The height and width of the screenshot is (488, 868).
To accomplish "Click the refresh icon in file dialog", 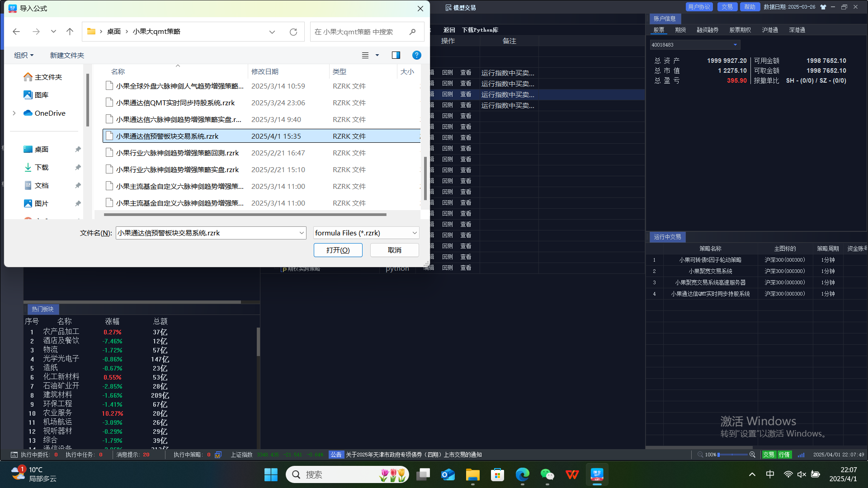I will [293, 32].
